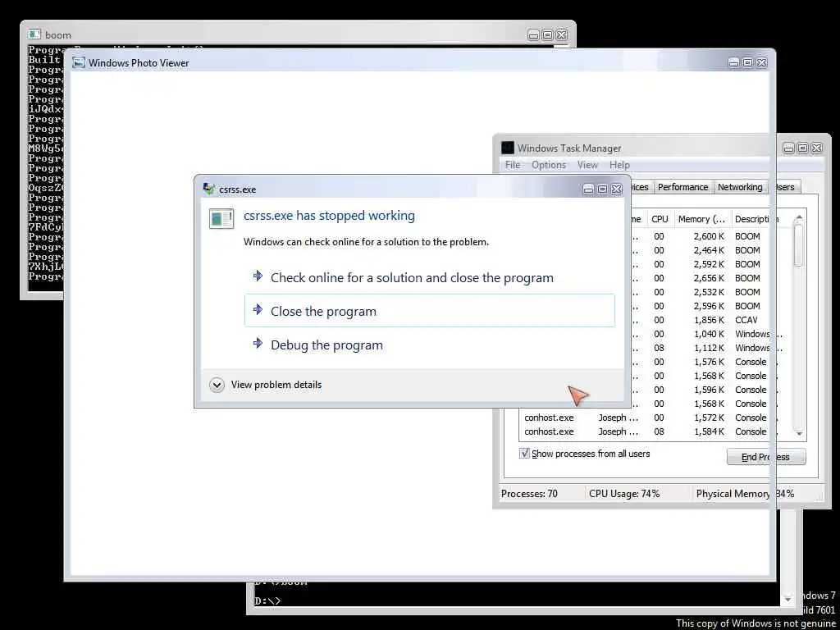Switch to the partly hidden Users tab
Viewport: 840px width, 630px height.
click(785, 187)
